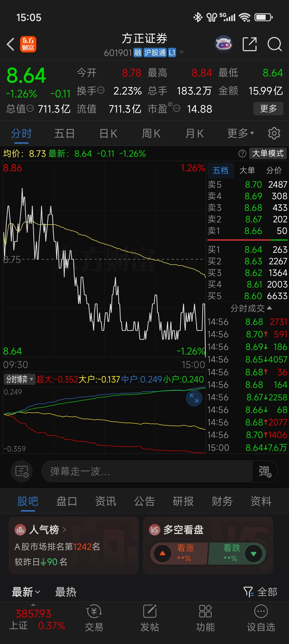
Task: Tap the 15:00 8.64 7.6万 trade
Action: (247, 447)
